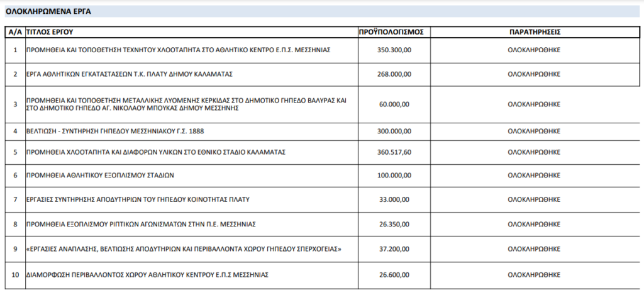
Task: Click ΟΛΟΚΛΗΡΩΘΗΚΕ status in row 7
Action: 534,199
